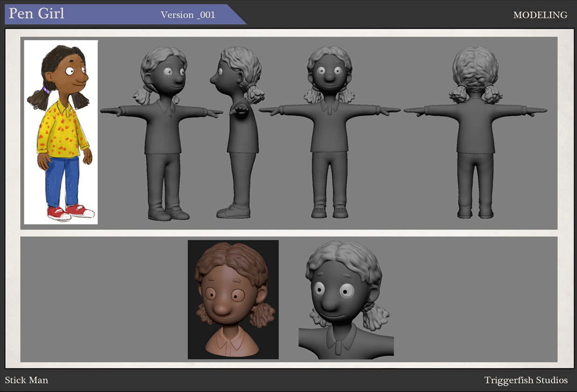Click the 'Stick Man' footer text
This screenshot has height=392, width=577.
(x=27, y=380)
